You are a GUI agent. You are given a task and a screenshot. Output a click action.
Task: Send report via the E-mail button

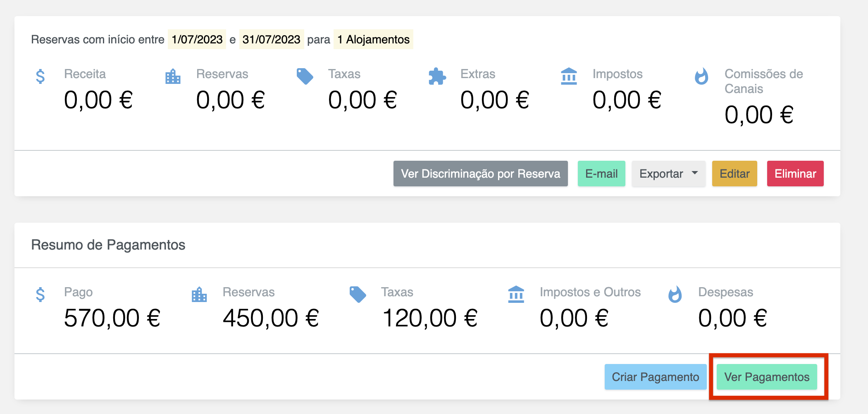tap(601, 174)
